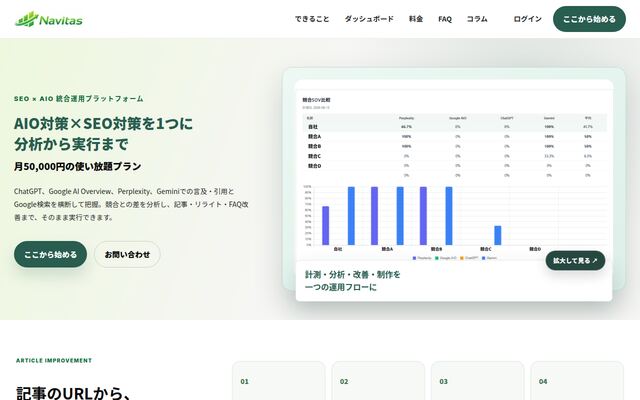This screenshot has width=640, height=400.
Task: Click the step card numbered 03
Action: [x=478, y=381]
